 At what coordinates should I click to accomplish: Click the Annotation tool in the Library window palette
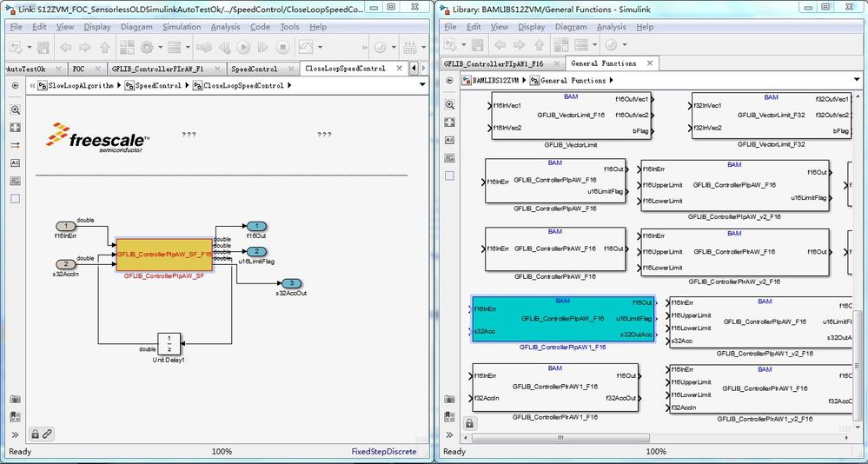[x=449, y=140]
